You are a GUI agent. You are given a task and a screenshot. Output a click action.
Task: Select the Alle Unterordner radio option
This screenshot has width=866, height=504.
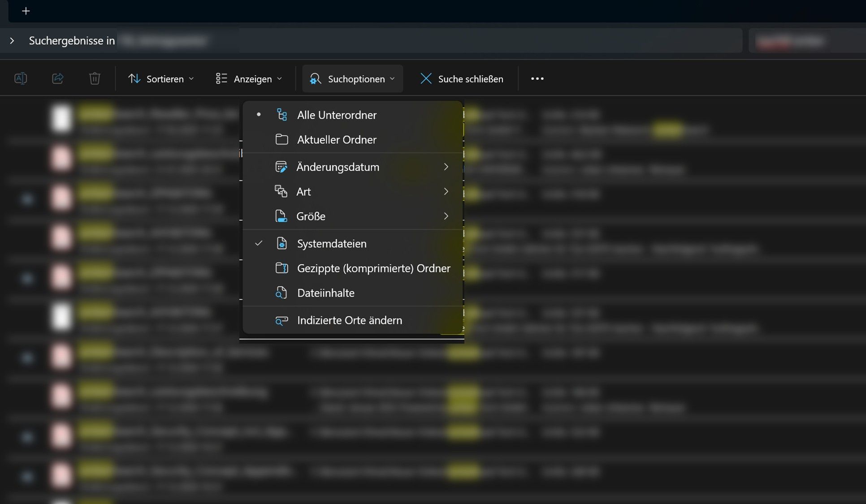(337, 115)
